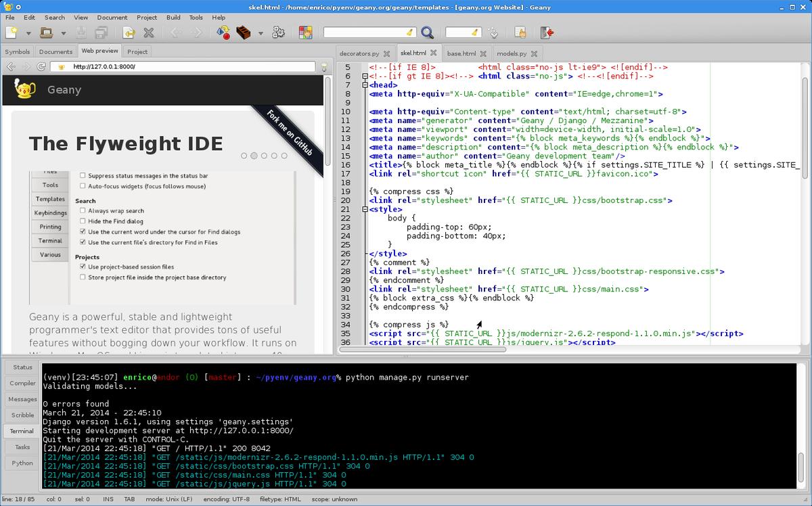Click the Run/Execute gears icon

(277, 32)
